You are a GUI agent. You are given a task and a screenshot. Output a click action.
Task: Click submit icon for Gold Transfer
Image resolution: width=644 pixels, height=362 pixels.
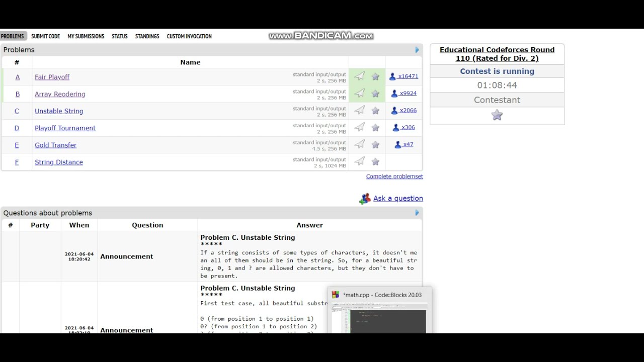359,145
